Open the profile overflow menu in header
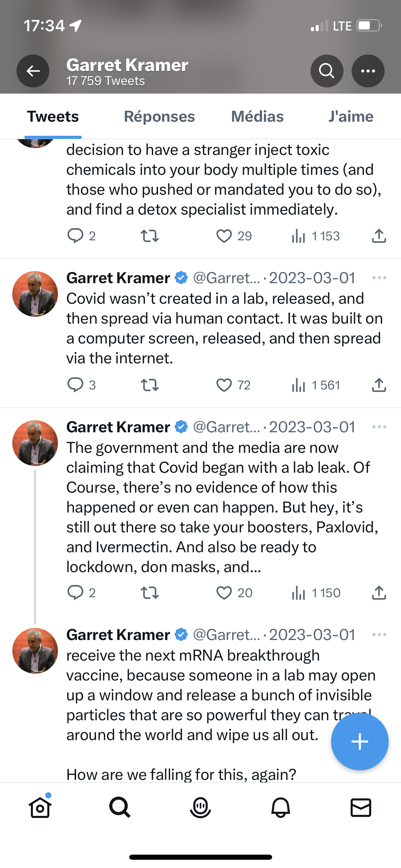Viewport: 401px width, 868px height. click(x=368, y=71)
